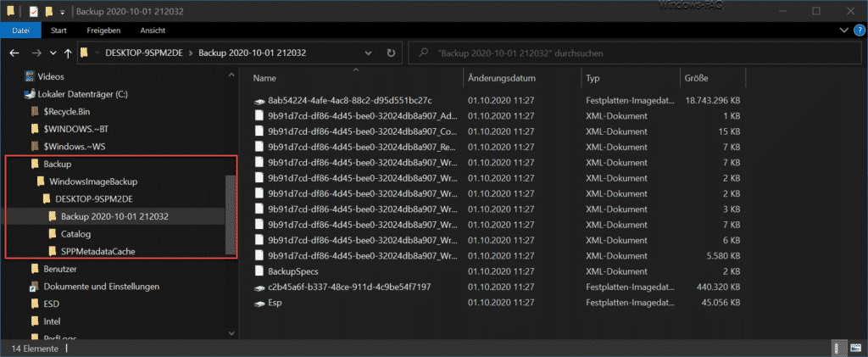Select DESKTOP-9SPM2DE in the navigation tree
868x357 pixels.
click(x=95, y=198)
